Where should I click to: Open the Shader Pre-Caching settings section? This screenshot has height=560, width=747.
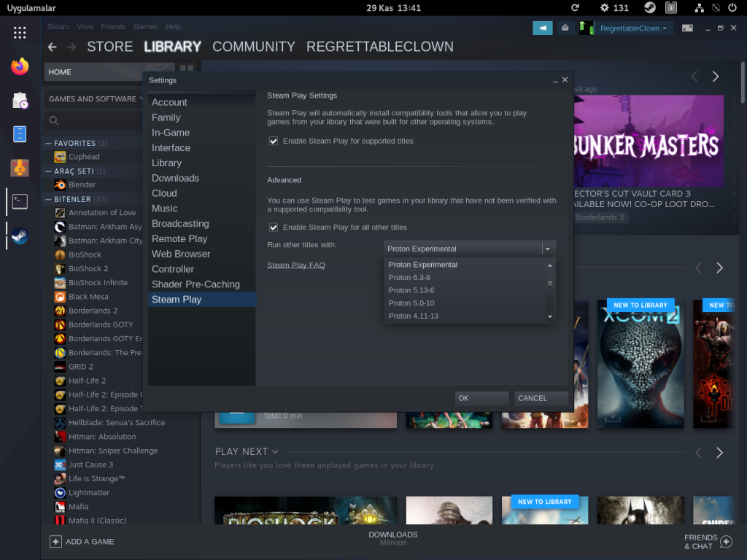tap(202, 284)
